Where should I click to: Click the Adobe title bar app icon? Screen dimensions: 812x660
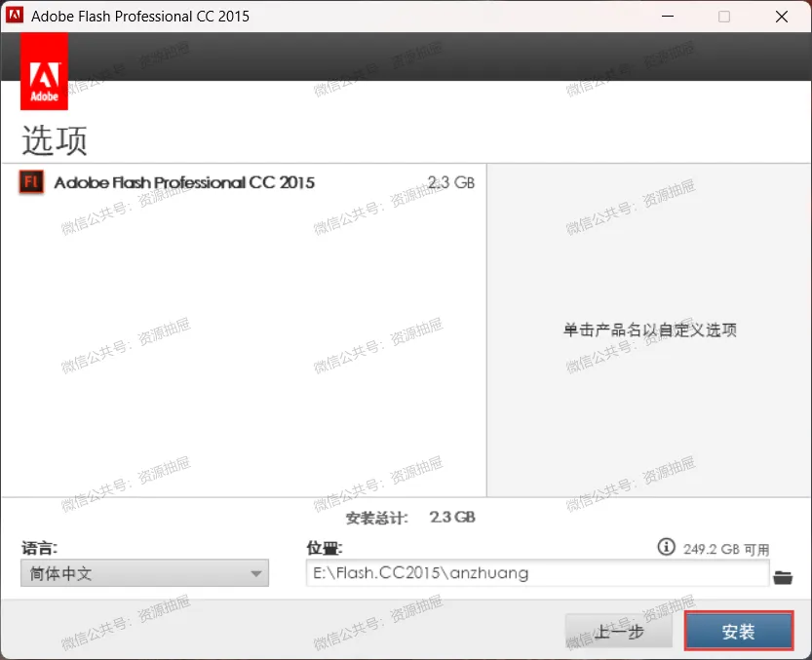(14, 15)
